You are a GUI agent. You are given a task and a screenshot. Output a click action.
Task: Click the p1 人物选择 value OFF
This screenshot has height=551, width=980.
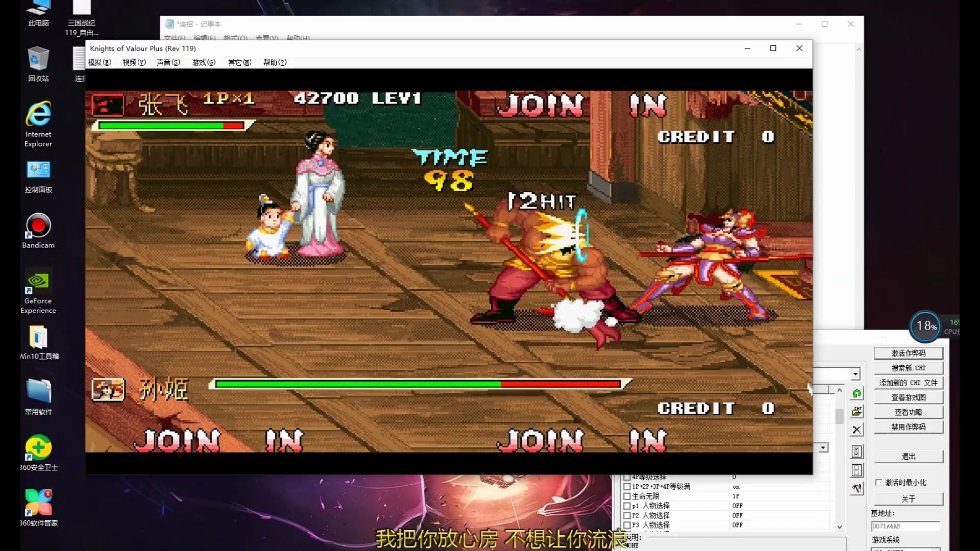click(x=737, y=506)
